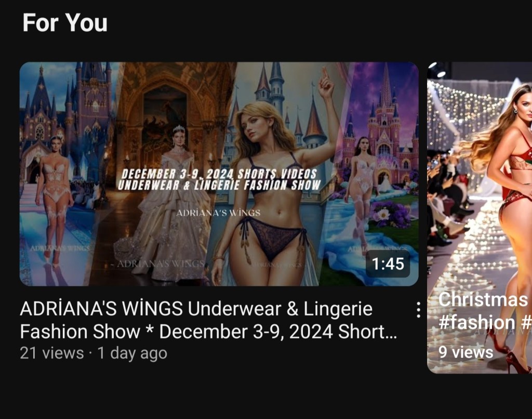The height and width of the screenshot is (419, 532).
Task: Click "DECEMBER 3-9, 2024 SHORTS VIDEOS" overlay text
Action: click(x=219, y=174)
